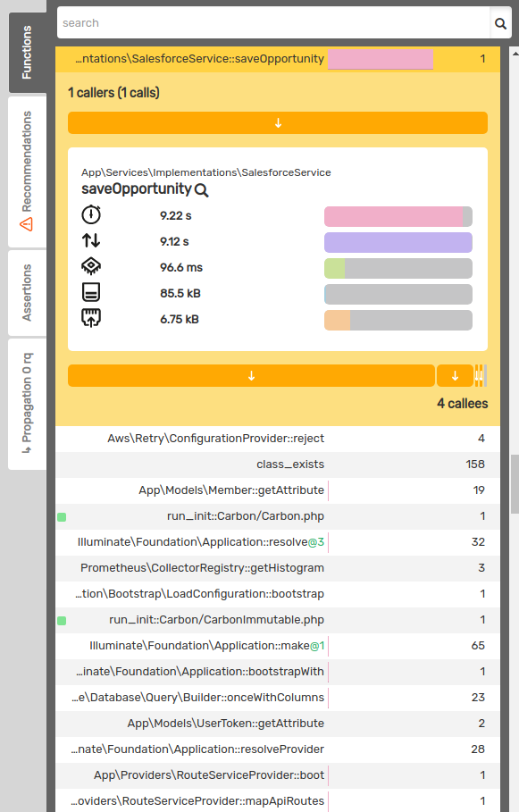
Task: Select Application::make@1 row
Action: [x=278, y=646]
